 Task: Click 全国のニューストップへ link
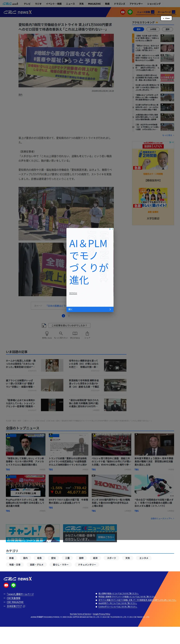162,519
